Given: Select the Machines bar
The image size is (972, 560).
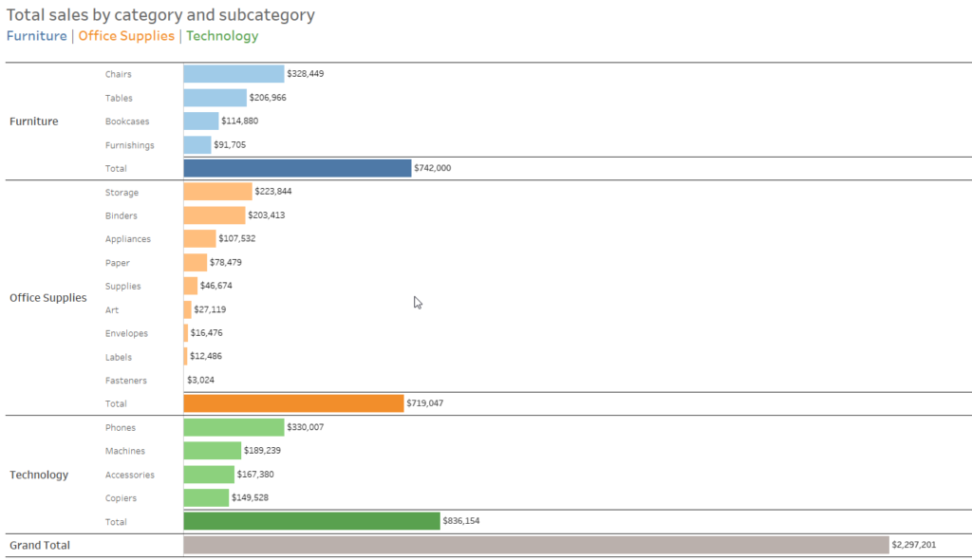Looking at the screenshot, I should (212, 451).
